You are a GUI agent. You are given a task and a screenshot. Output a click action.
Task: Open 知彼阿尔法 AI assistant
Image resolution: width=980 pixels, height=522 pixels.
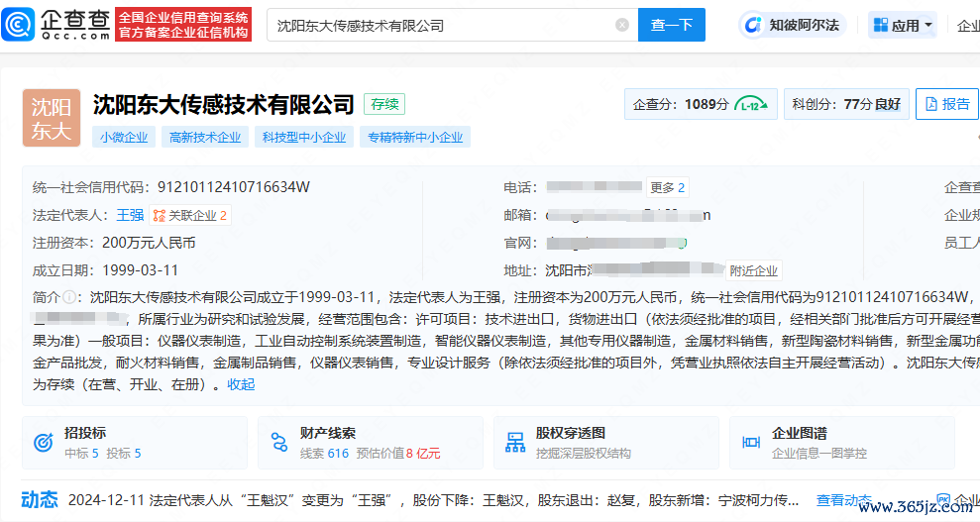pos(793,25)
